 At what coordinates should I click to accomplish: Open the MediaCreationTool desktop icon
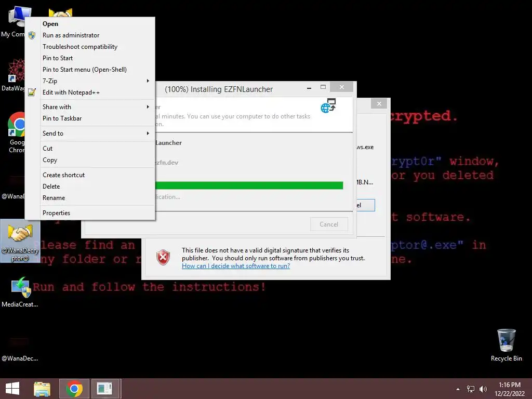[x=20, y=292]
